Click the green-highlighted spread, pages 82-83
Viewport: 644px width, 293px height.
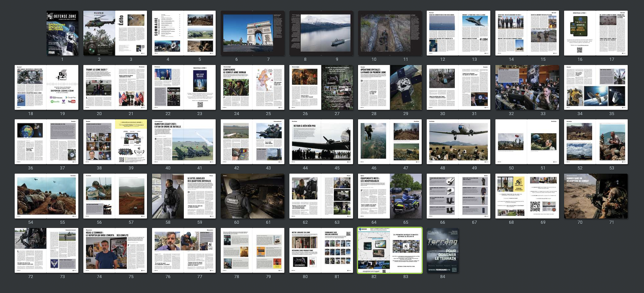tap(390, 250)
